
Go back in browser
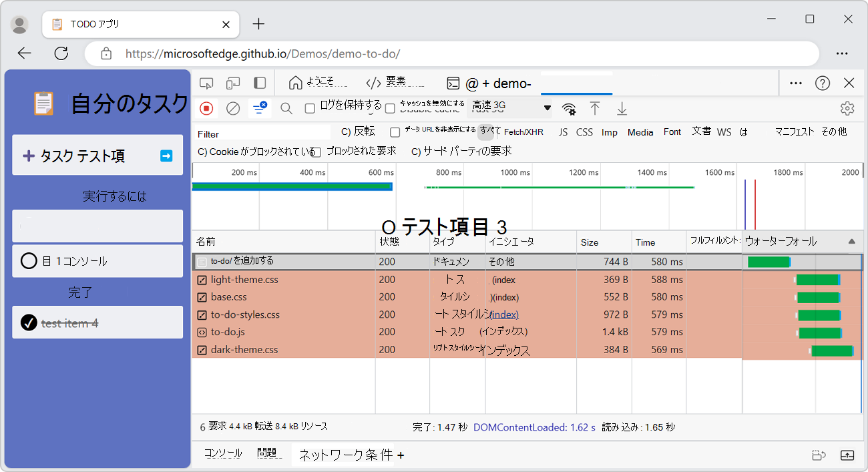tap(25, 53)
